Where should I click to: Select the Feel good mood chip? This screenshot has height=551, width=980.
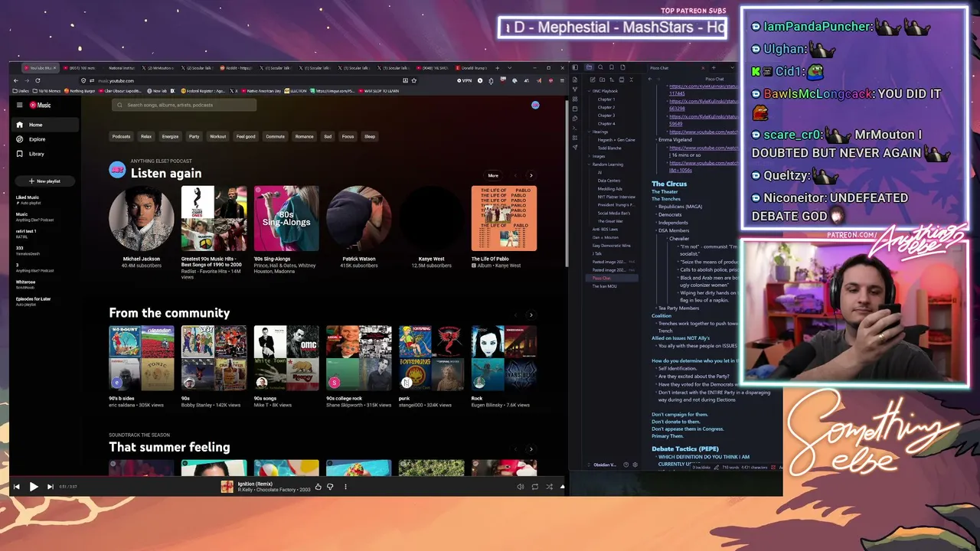[246, 136]
